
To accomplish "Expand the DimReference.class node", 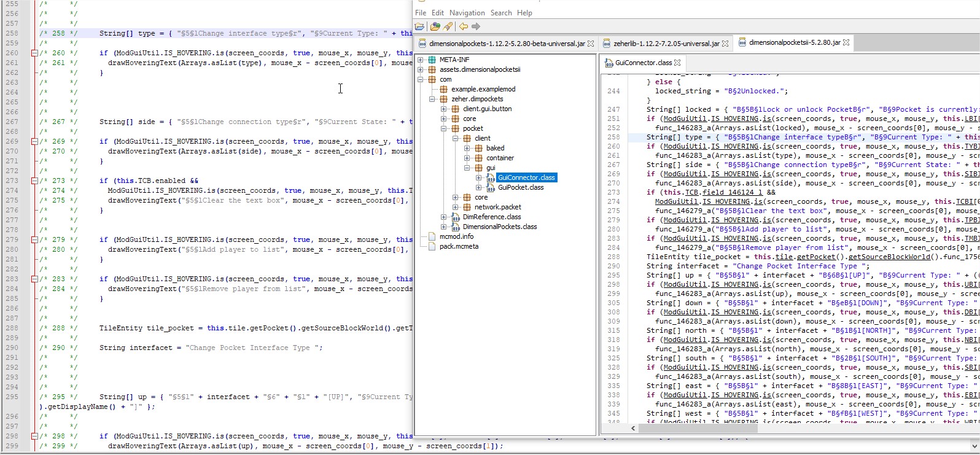I will (x=444, y=217).
